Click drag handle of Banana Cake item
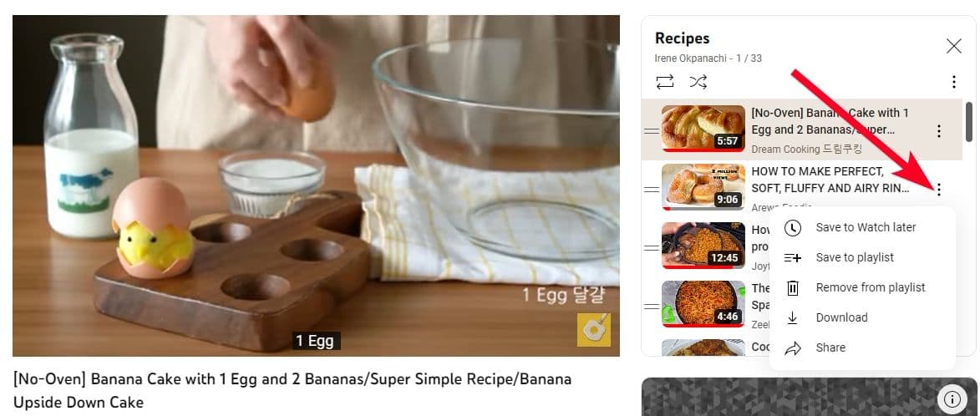Screen dimensions: 980x416 [652, 131]
